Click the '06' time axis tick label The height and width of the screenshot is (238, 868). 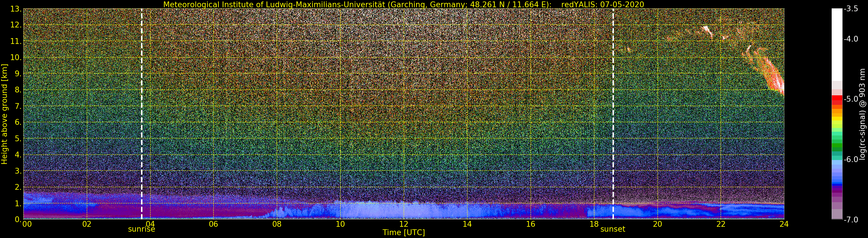[x=213, y=224]
